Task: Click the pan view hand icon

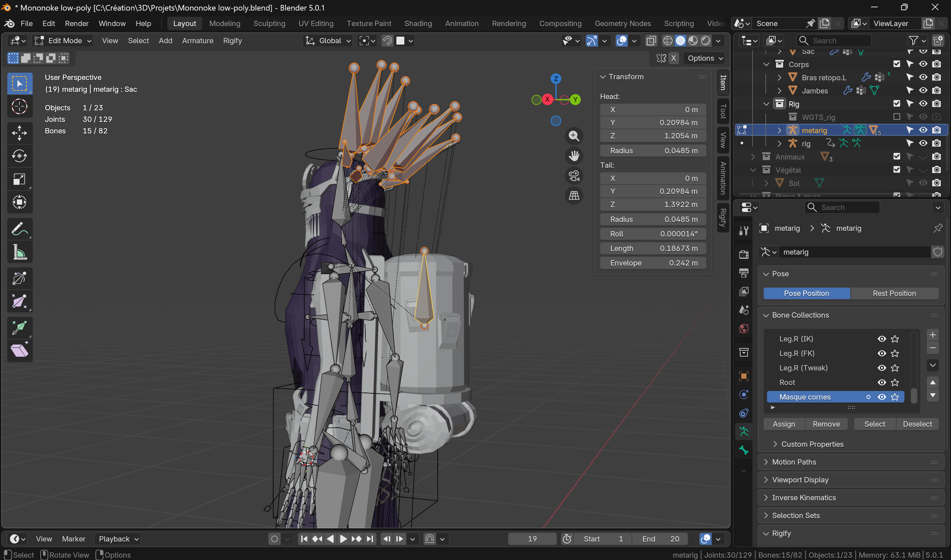Action: click(574, 156)
